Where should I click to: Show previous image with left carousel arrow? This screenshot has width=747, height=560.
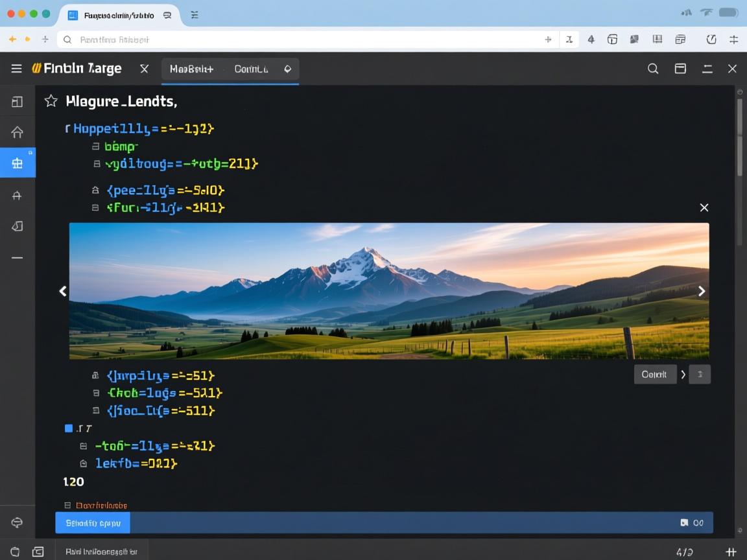click(x=63, y=292)
